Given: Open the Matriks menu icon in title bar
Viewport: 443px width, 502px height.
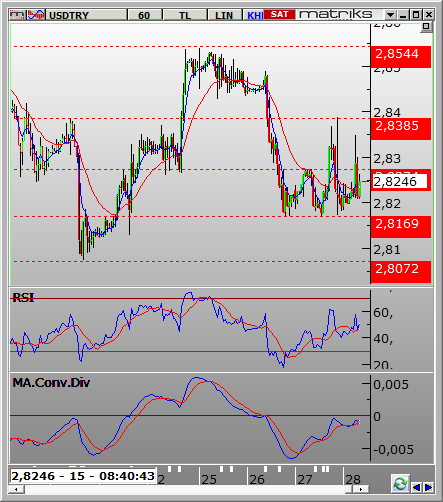Looking at the screenshot, I should click(17, 15).
